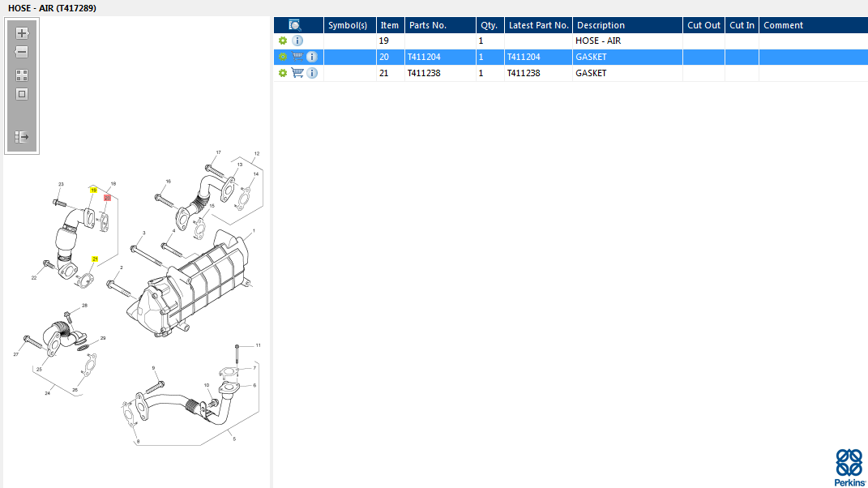
Task: Zoom out of the parts diagram
Action: pyautogui.click(x=22, y=52)
